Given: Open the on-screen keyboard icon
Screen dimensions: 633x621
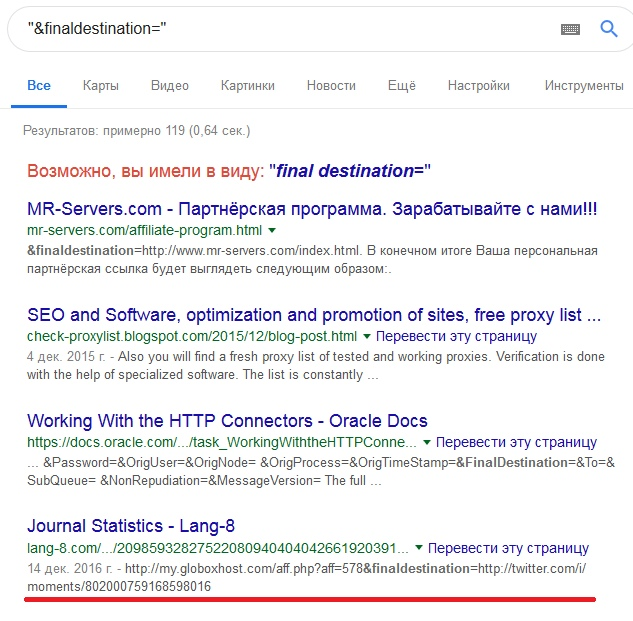Looking at the screenshot, I should point(570,29).
